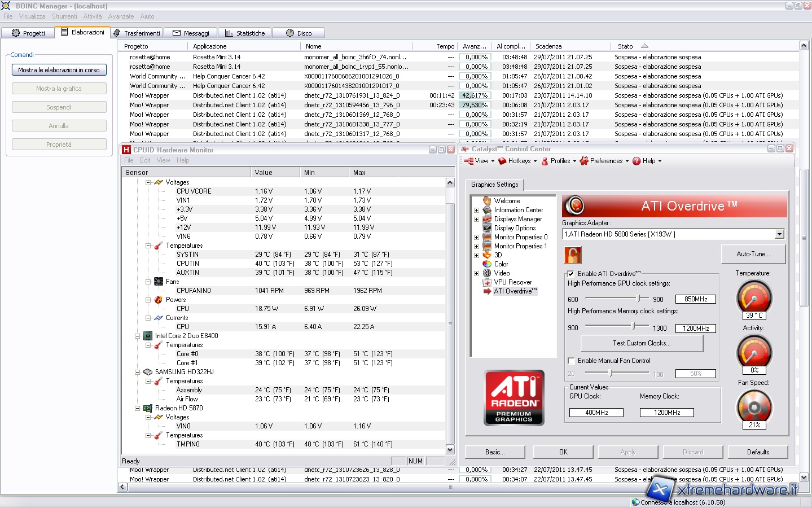Open the Graphics Adapter dropdown
Viewport: 812px width, 508px height.
pos(779,234)
